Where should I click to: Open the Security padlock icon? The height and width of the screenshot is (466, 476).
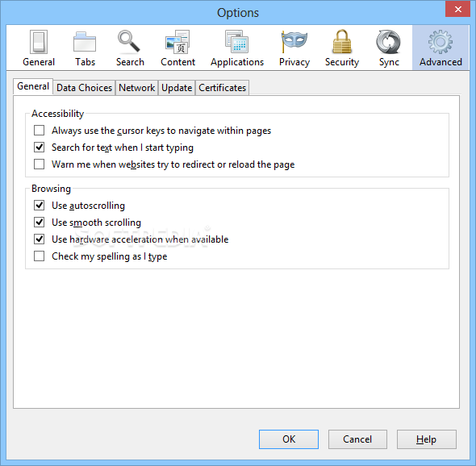pos(342,42)
